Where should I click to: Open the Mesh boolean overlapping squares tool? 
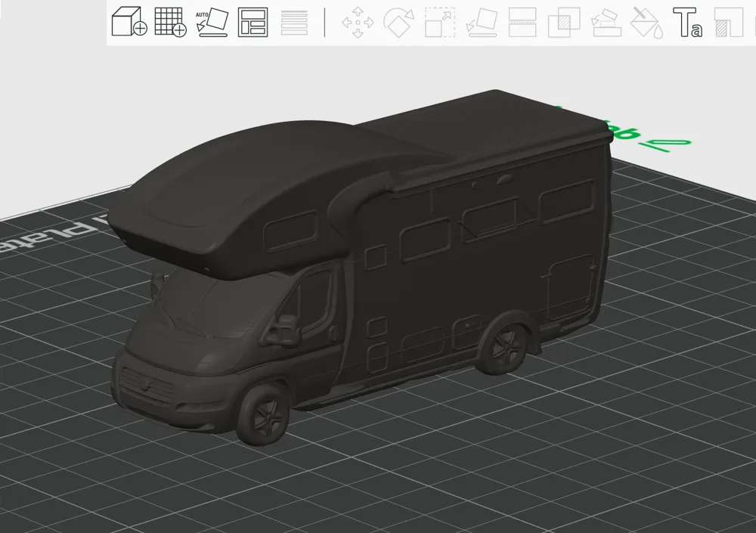[x=564, y=22]
